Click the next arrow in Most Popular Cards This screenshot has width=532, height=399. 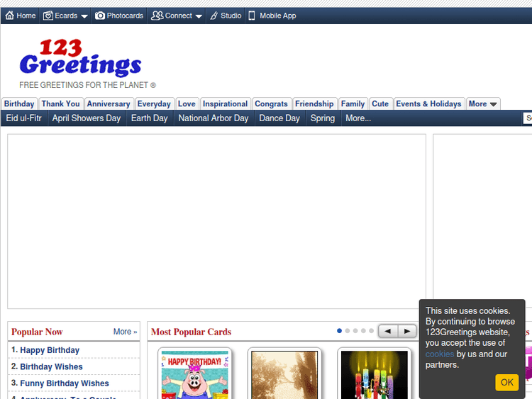tap(407, 331)
